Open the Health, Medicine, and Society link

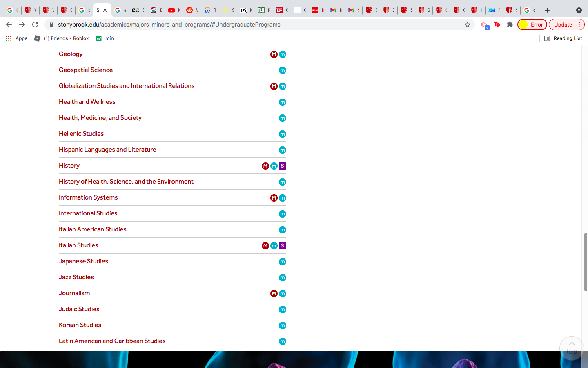(x=100, y=118)
